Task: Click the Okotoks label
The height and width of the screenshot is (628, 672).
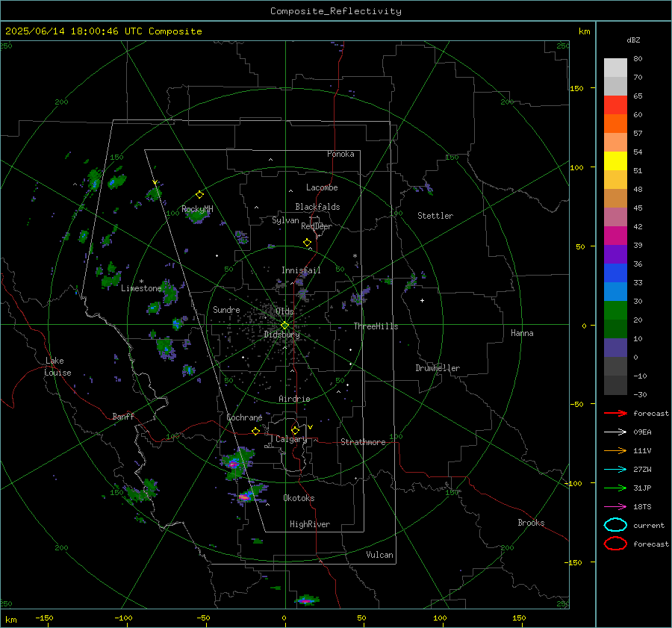Action: [x=299, y=498]
